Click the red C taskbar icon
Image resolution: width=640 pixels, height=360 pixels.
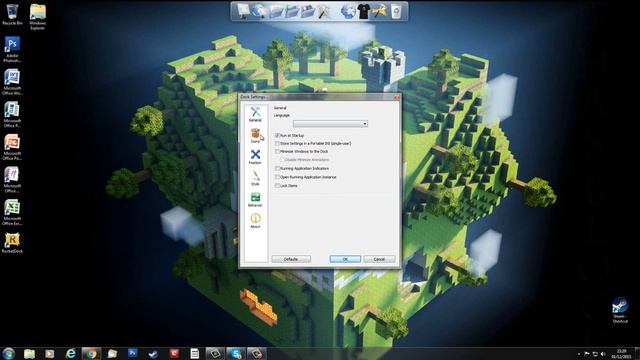tap(174, 353)
